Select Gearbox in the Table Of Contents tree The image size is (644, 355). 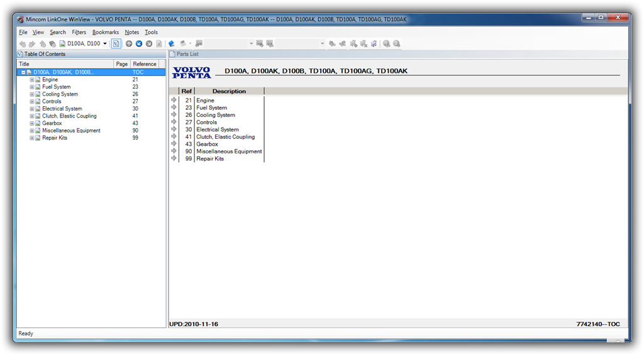coord(52,123)
